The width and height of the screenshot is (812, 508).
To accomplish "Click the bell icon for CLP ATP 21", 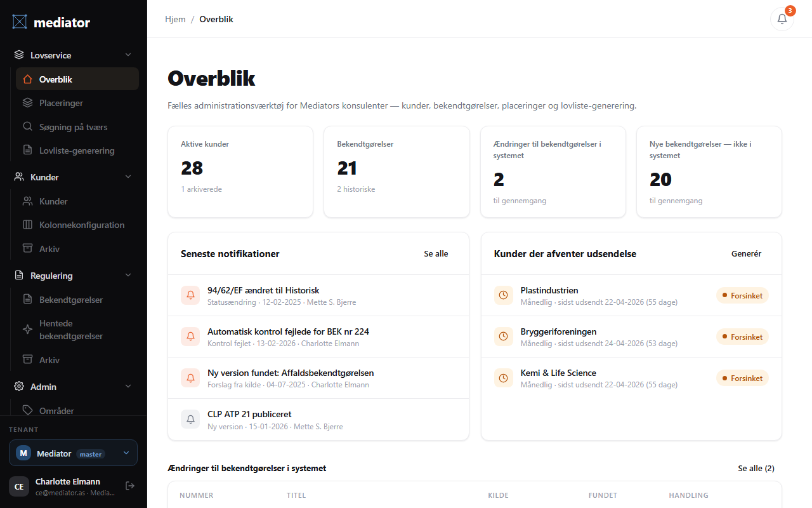I will (190, 419).
